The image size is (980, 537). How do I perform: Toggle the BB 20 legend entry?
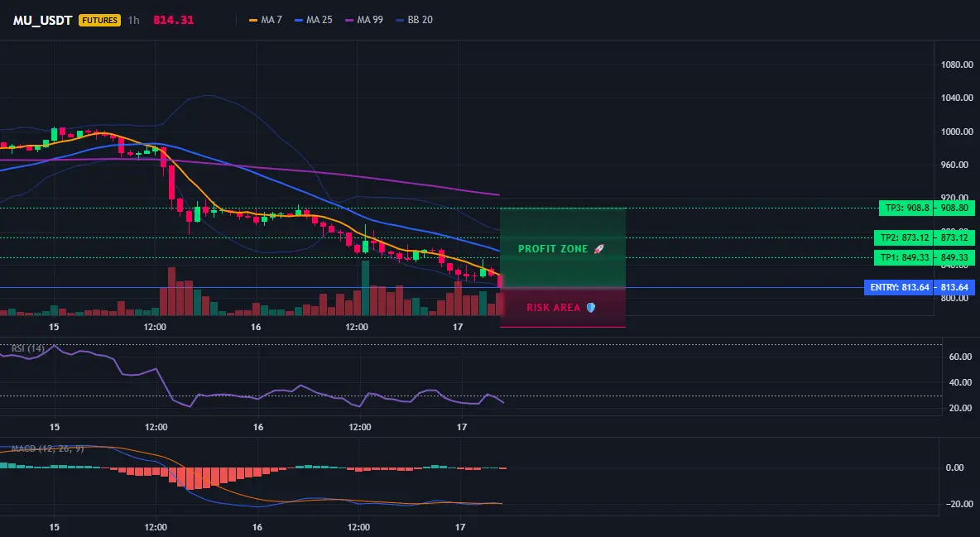(x=415, y=20)
